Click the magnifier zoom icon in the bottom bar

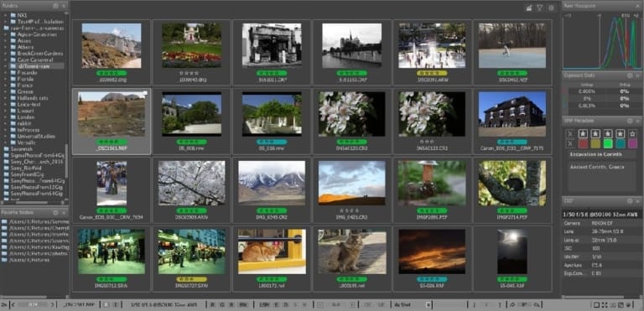537,305
